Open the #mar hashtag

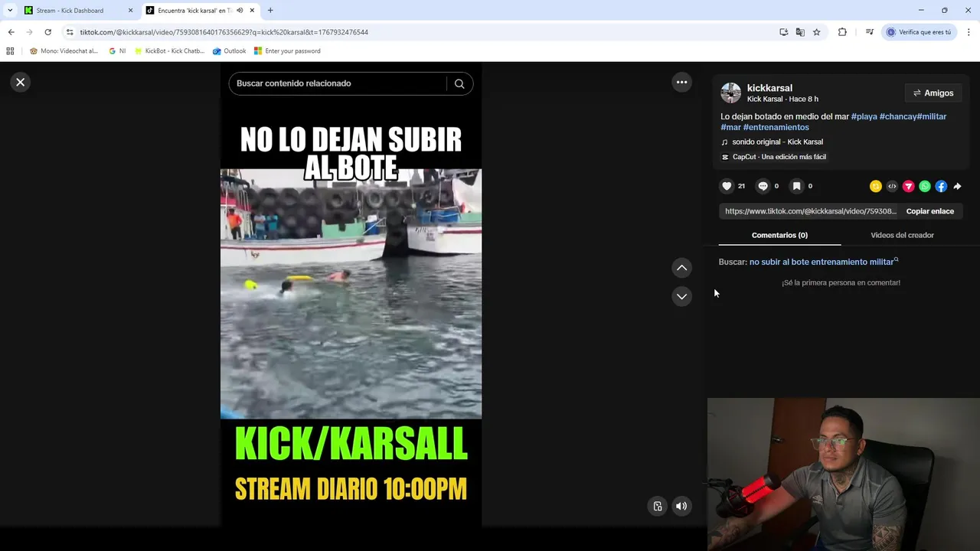coord(730,127)
